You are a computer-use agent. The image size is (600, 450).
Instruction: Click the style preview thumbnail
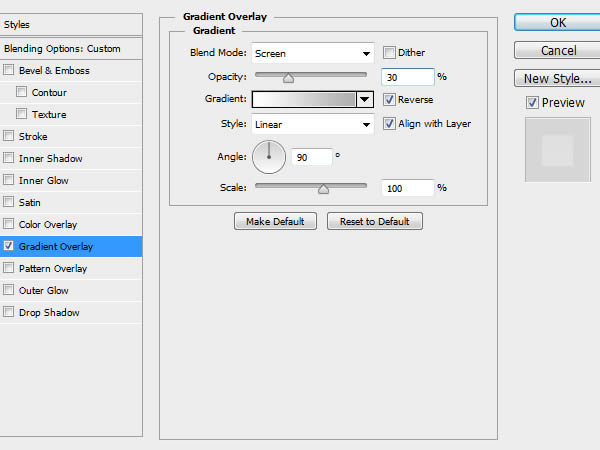click(558, 150)
